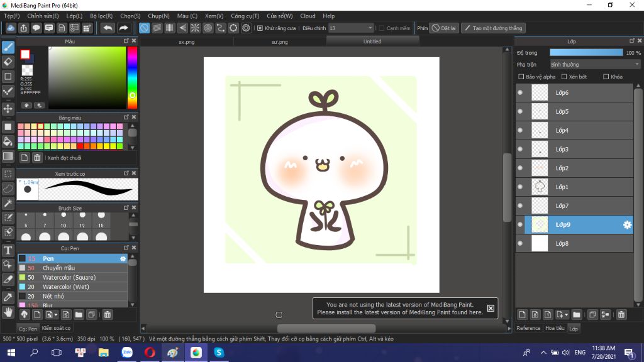644x362 pixels.
Task: Open Opera browser from the taskbar
Action: point(150,353)
